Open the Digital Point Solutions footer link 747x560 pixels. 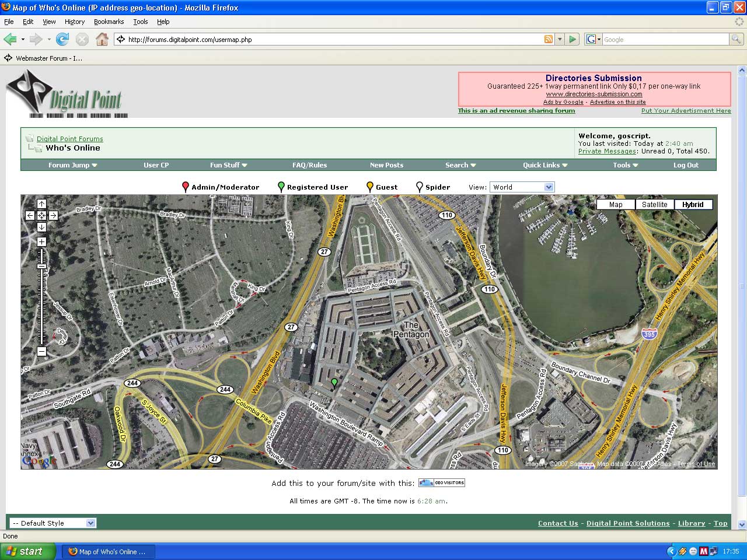(628, 523)
